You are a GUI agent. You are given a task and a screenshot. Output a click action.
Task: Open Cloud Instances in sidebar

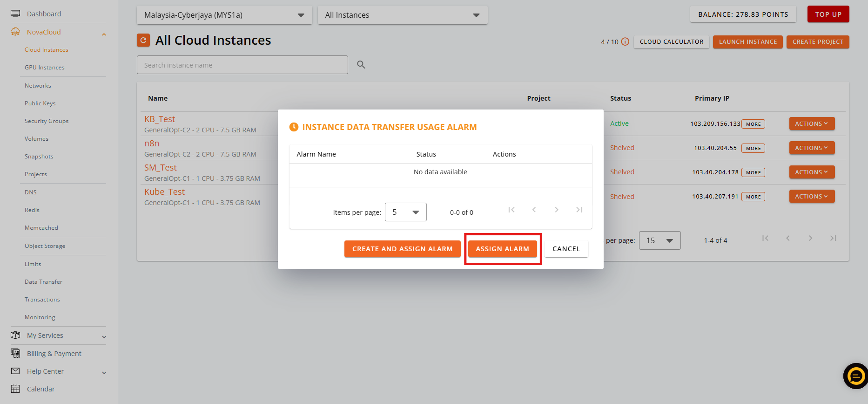click(x=47, y=50)
